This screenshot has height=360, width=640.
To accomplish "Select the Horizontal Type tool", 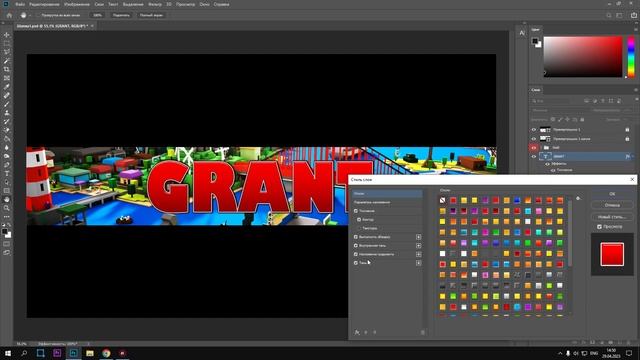I will (x=7, y=173).
